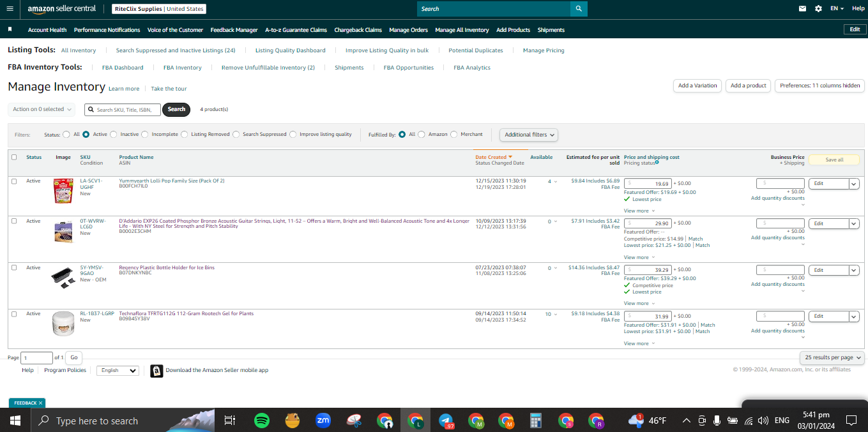Select the Inactive status filter

point(114,135)
